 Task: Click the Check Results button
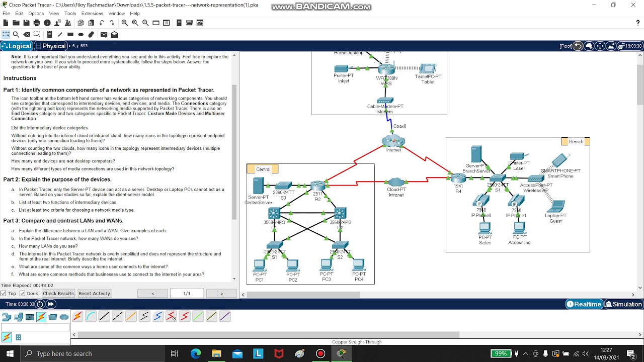[58, 293]
